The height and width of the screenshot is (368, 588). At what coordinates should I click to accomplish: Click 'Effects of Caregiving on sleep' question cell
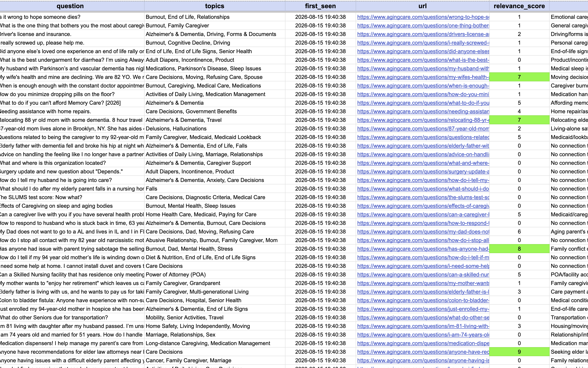click(x=72, y=206)
